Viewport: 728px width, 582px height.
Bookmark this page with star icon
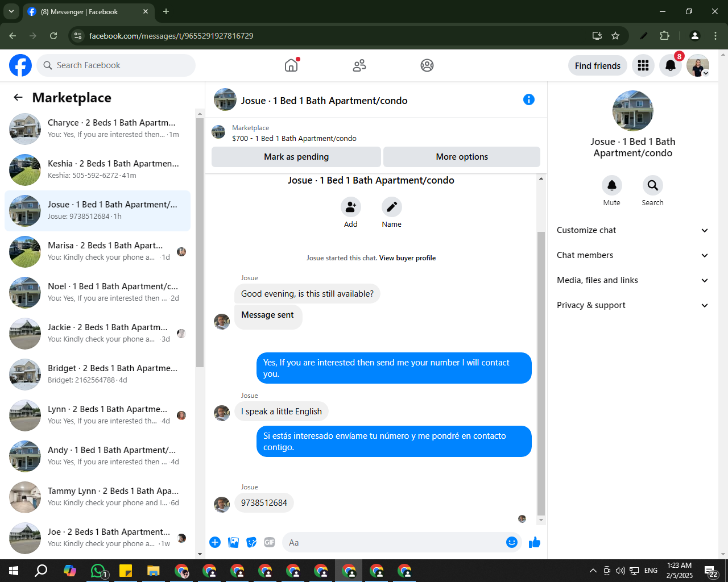[615, 36]
